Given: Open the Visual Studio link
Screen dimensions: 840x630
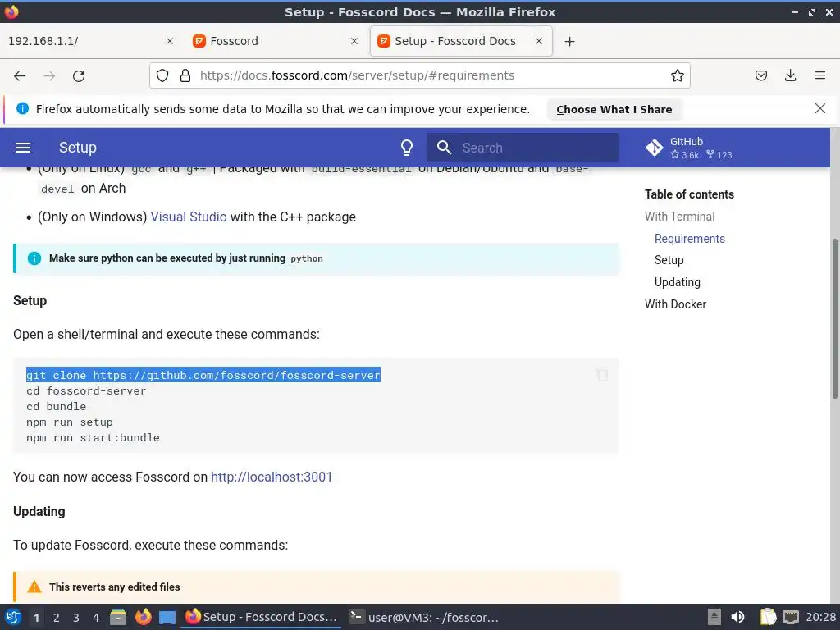Looking at the screenshot, I should coord(189,217).
